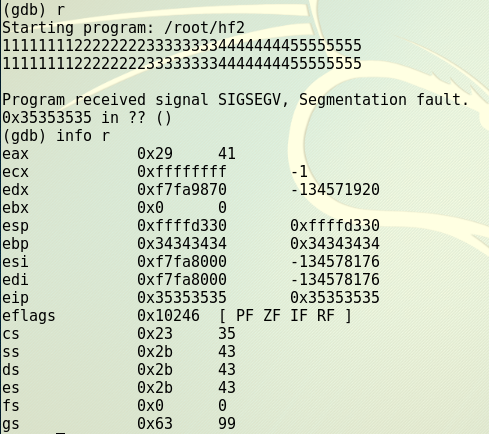Select the edi register name
Image resolution: width=489 pixels, height=434 pixels.
coord(15,280)
